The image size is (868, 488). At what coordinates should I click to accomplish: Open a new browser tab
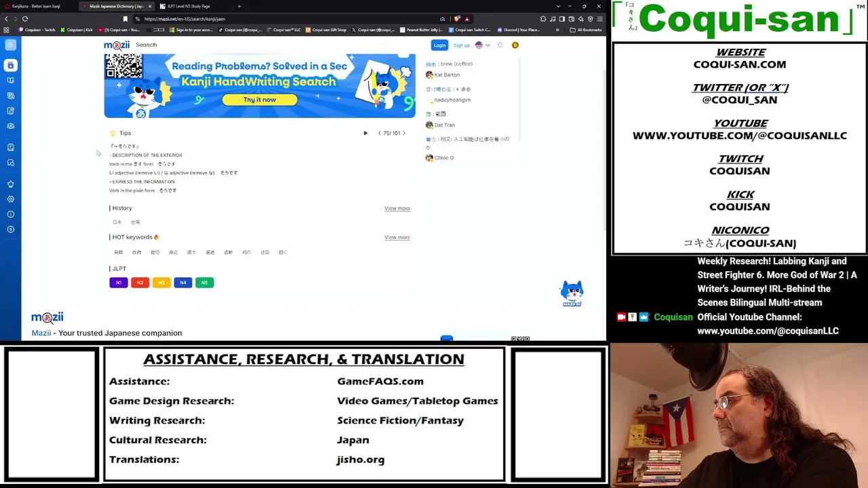pyautogui.click(x=239, y=6)
